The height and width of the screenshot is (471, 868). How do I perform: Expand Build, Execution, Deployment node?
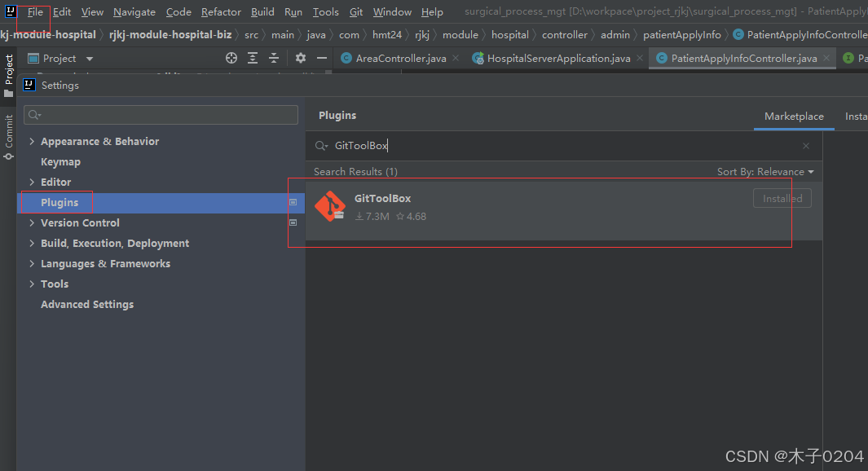pyautogui.click(x=32, y=243)
